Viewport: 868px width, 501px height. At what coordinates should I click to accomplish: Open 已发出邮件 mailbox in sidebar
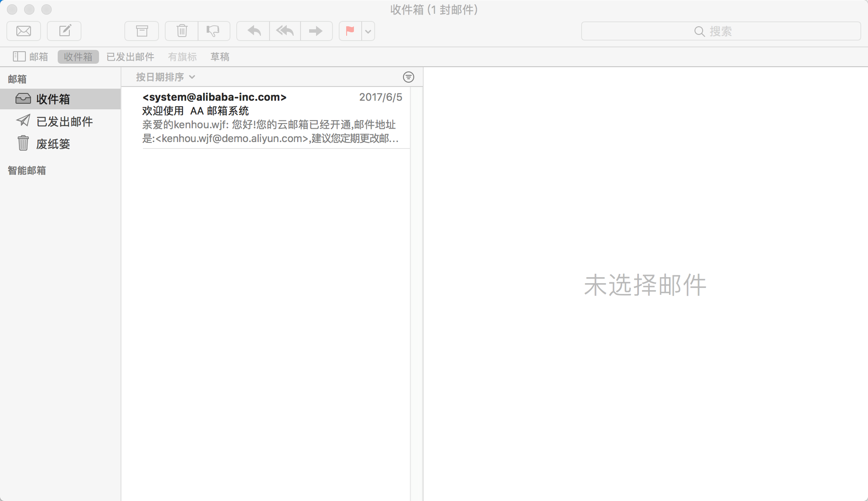pos(64,122)
